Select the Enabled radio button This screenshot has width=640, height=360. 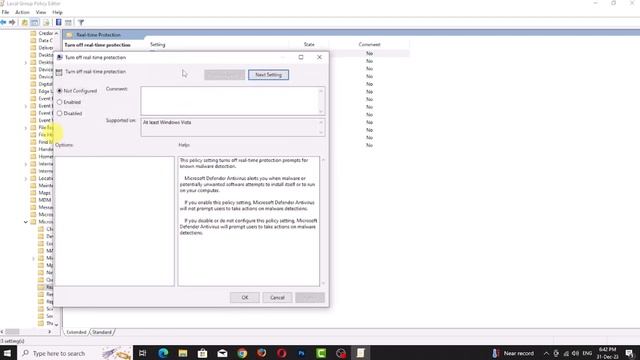point(60,102)
